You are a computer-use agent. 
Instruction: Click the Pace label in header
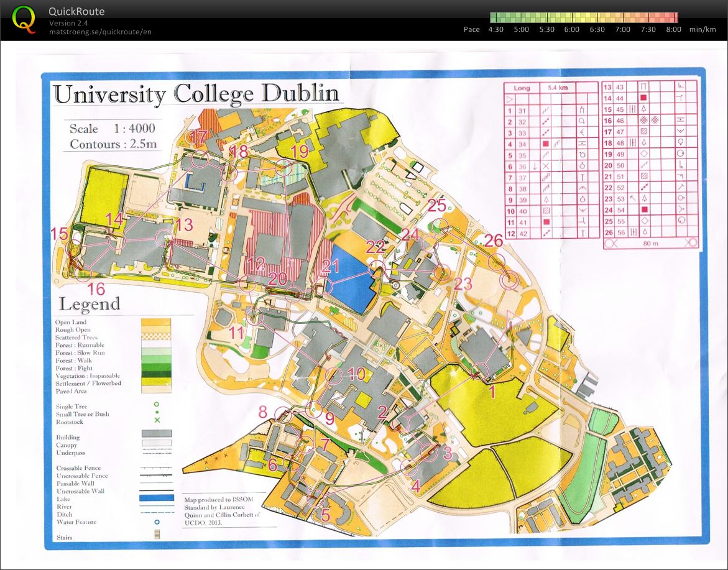click(471, 29)
